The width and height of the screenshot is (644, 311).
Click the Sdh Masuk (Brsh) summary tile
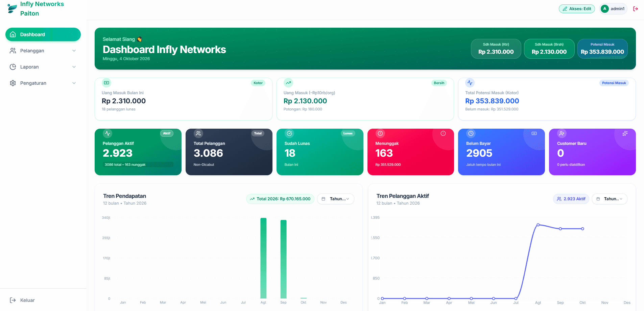pos(549,49)
